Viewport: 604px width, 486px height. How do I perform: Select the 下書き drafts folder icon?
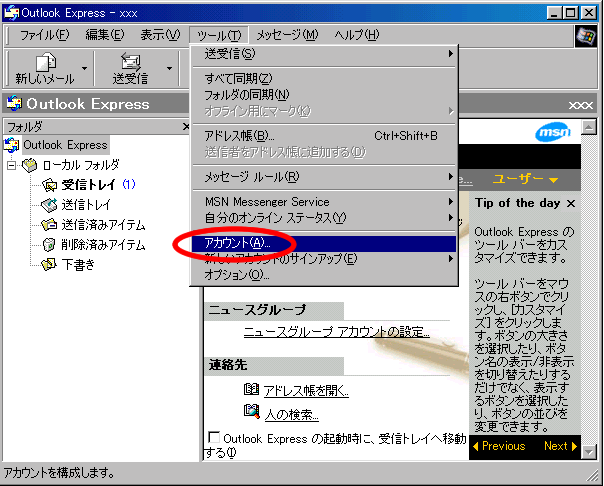coord(49,265)
